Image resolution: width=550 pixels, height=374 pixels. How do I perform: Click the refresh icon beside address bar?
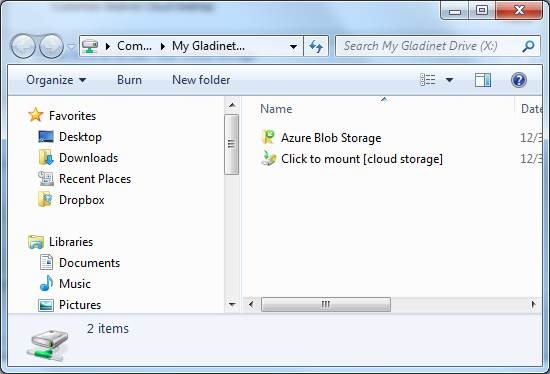tap(316, 46)
